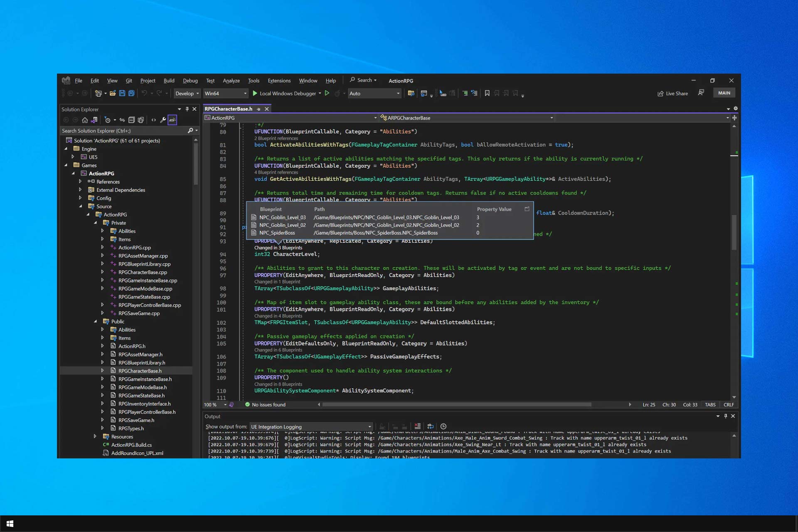The width and height of the screenshot is (798, 532).
Task: Click the Clear All output icon
Action: pyautogui.click(x=417, y=426)
